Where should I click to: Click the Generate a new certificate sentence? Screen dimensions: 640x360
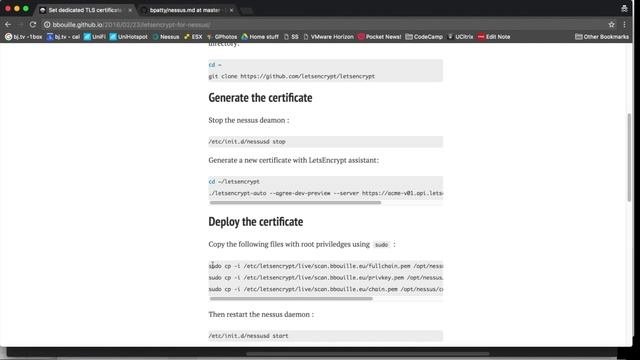(293, 160)
